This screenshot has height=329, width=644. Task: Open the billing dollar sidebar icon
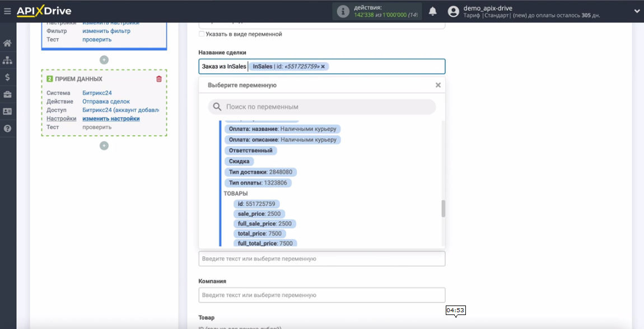point(7,77)
